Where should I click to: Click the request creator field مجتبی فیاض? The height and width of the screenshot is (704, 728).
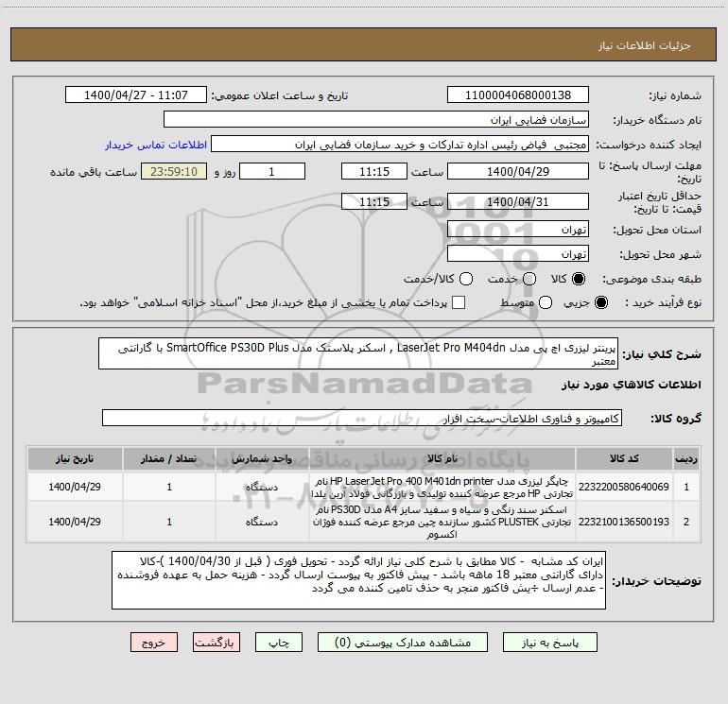coord(400,145)
